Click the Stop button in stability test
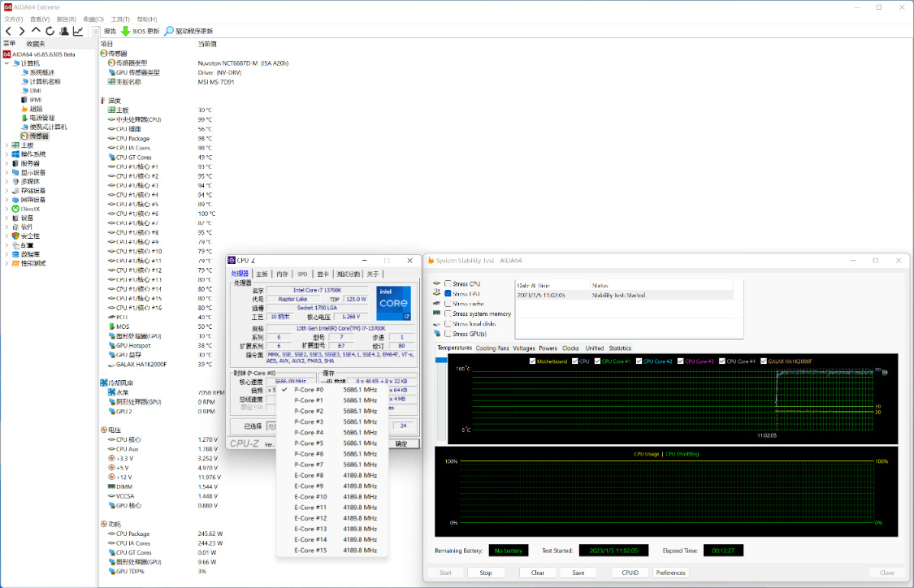The image size is (914, 588). pyautogui.click(x=485, y=573)
